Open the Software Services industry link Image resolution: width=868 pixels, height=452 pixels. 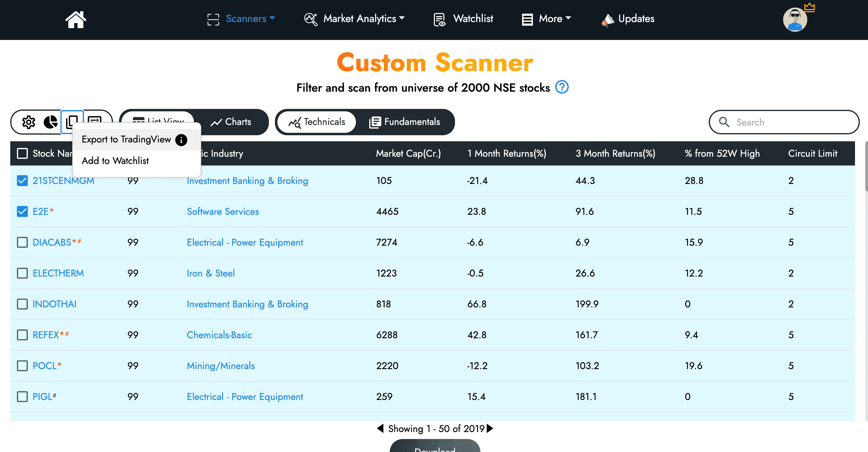coord(223,211)
